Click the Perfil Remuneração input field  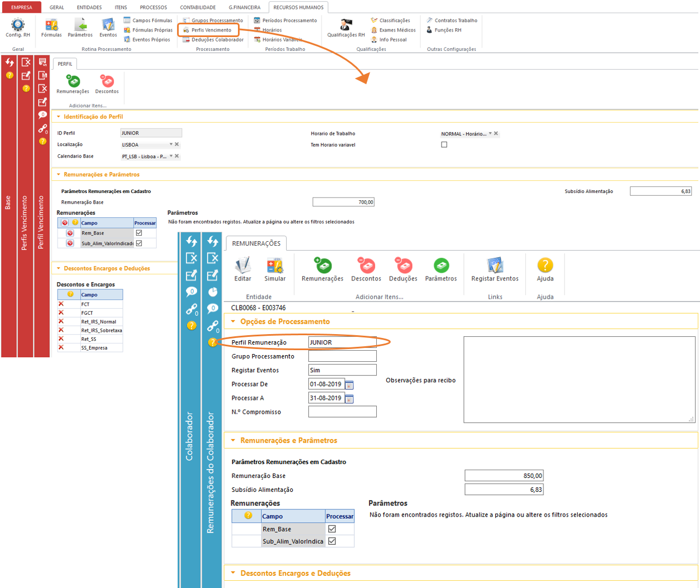[x=342, y=342]
